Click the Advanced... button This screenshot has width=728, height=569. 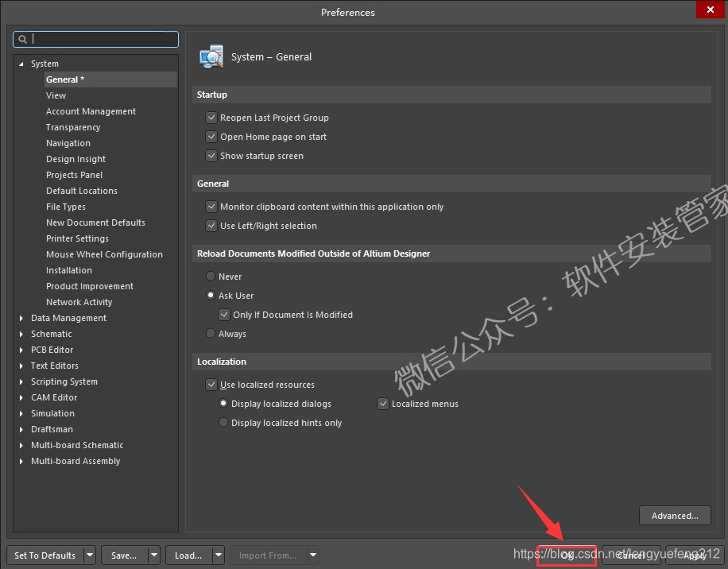pyautogui.click(x=675, y=516)
